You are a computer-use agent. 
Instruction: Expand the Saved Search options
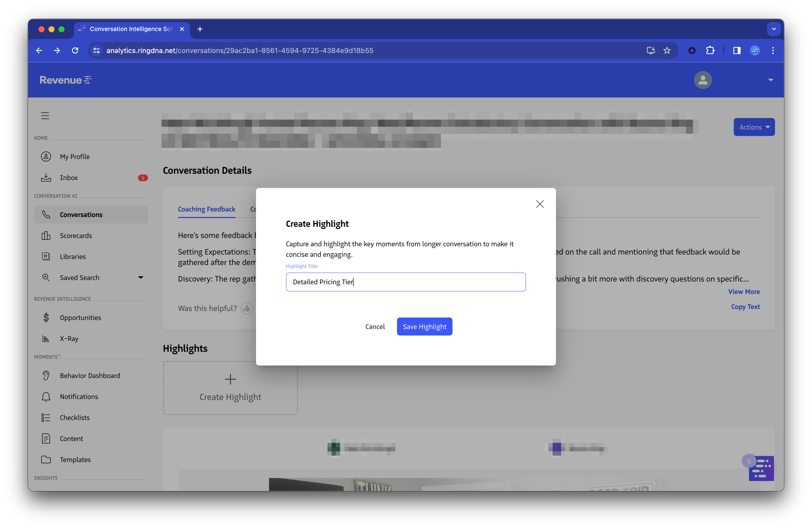coord(140,277)
